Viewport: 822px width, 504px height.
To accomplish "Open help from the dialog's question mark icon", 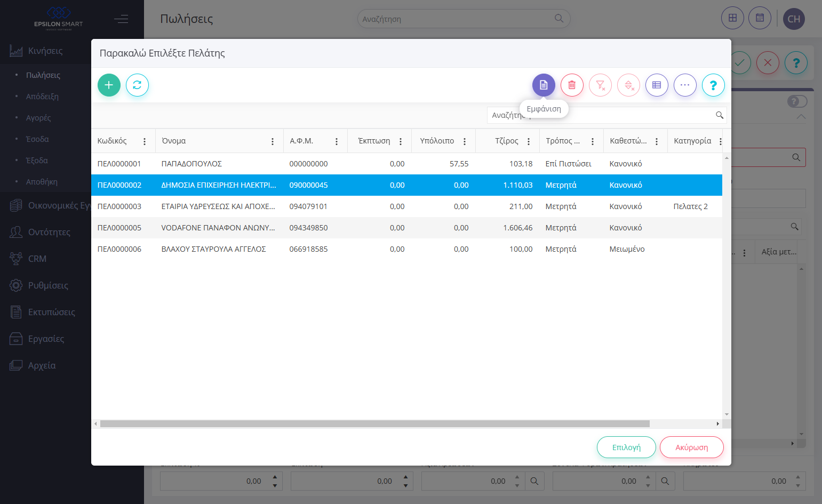I will (x=713, y=85).
